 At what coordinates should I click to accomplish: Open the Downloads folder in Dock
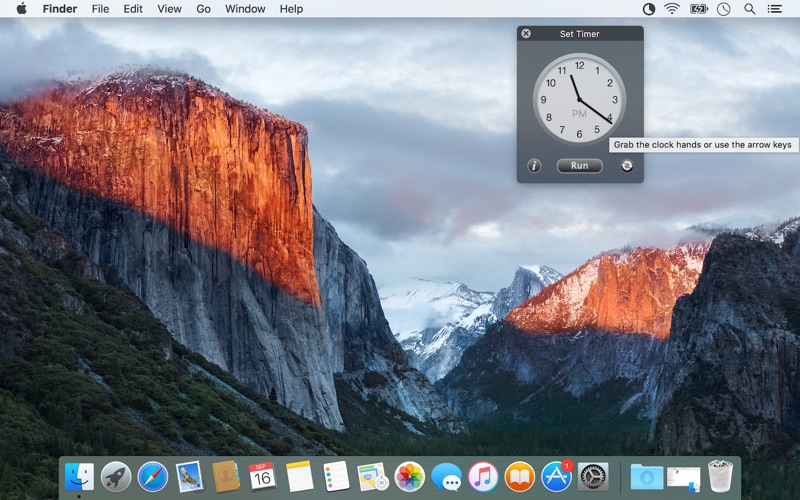click(x=647, y=477)
